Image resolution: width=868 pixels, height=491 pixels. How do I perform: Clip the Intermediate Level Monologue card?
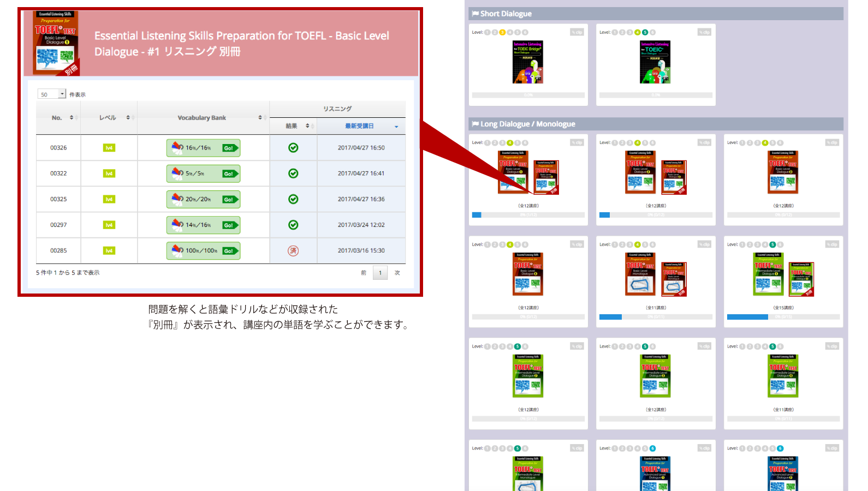point(577,448)
